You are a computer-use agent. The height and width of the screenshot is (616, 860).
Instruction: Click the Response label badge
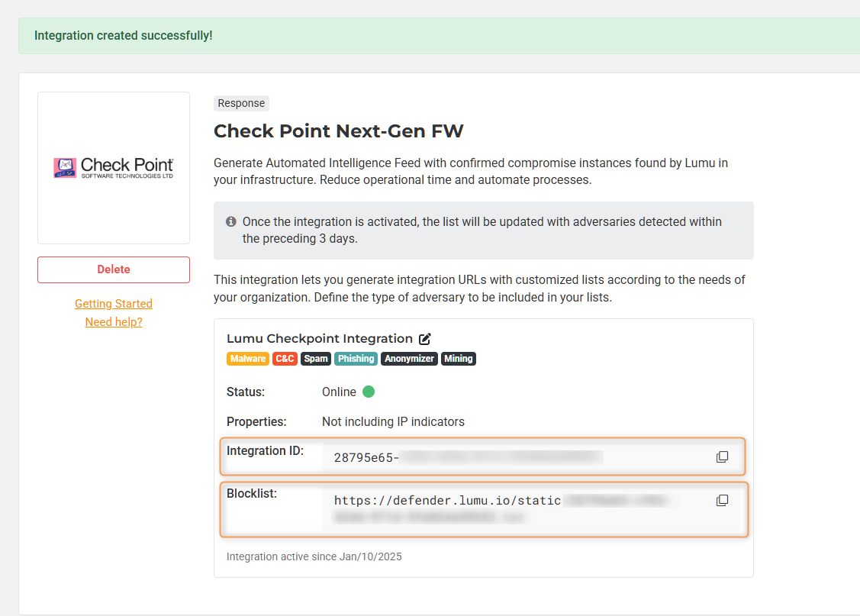coord(241,104)
